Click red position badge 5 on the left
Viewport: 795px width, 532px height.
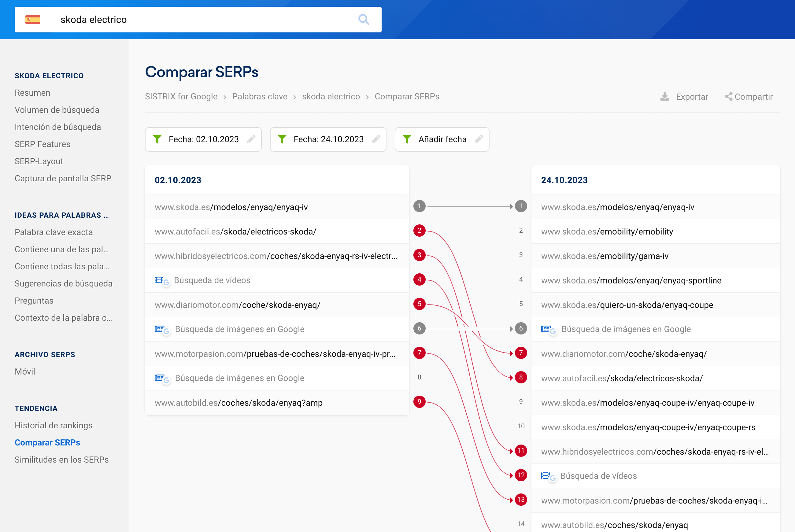(420, 304)
